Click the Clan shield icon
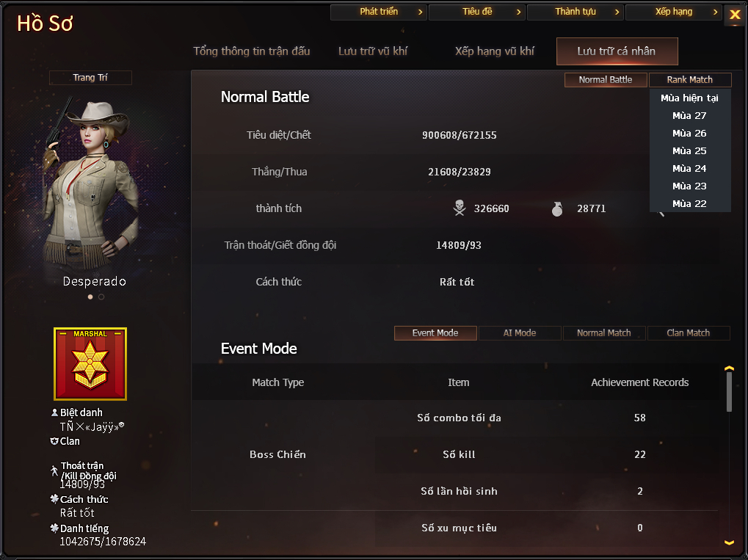 (x=54, y=441)
